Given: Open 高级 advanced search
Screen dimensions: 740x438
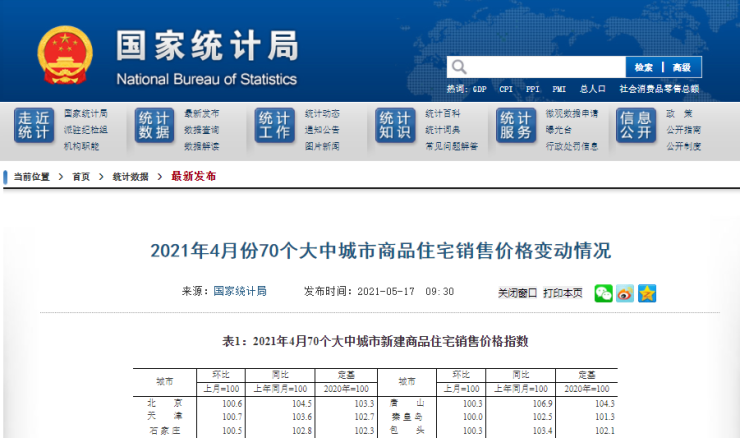Looking at the screenshot, I should (x=681, y=67).
